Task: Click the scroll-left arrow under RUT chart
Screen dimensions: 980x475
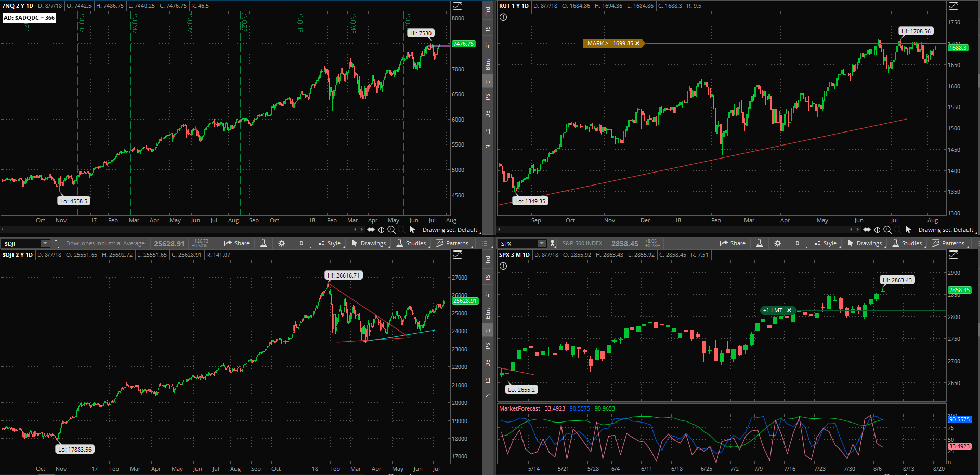Action: tap(499, 229)
